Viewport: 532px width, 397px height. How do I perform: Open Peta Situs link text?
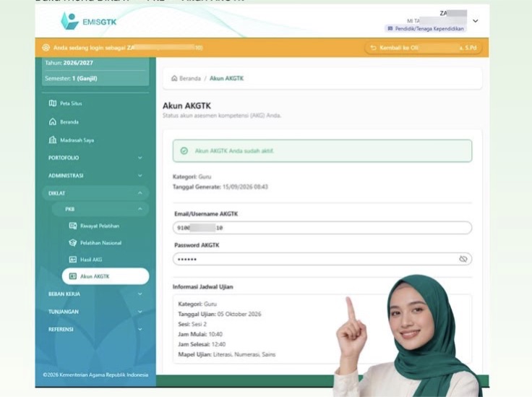(71, 103)
